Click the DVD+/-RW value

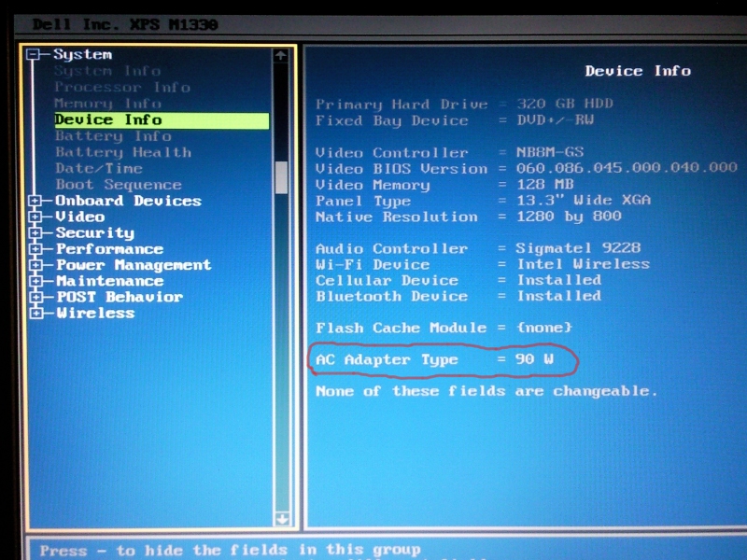pyautogui.click(x=556, y=119)
